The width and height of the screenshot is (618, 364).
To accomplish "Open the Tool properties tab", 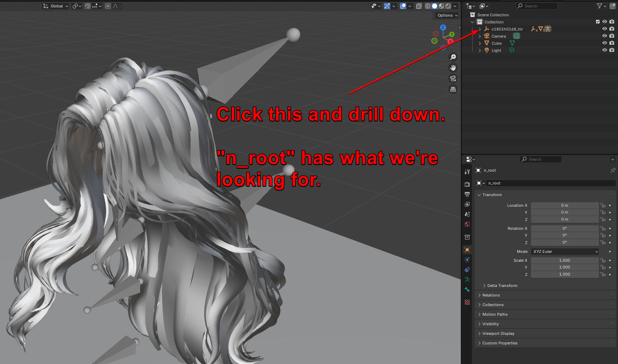I will [x=467, y=172].
